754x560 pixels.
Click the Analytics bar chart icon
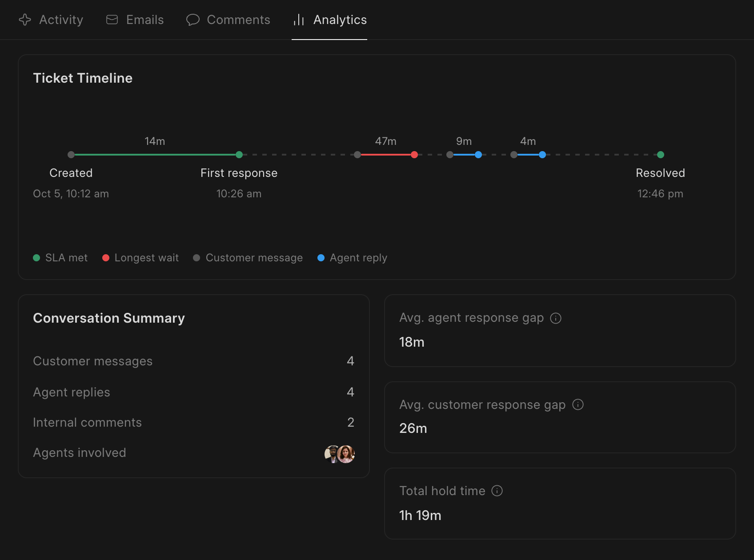coord(299,20)
